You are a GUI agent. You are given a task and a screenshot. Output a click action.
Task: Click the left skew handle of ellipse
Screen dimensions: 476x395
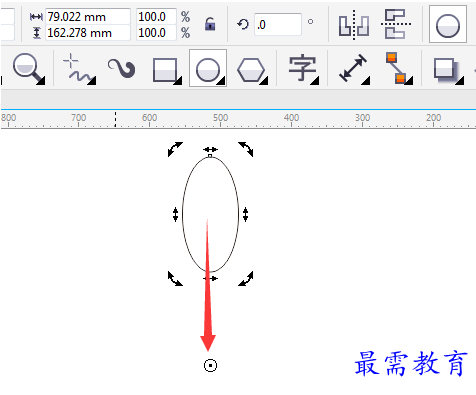pos(175,214)
